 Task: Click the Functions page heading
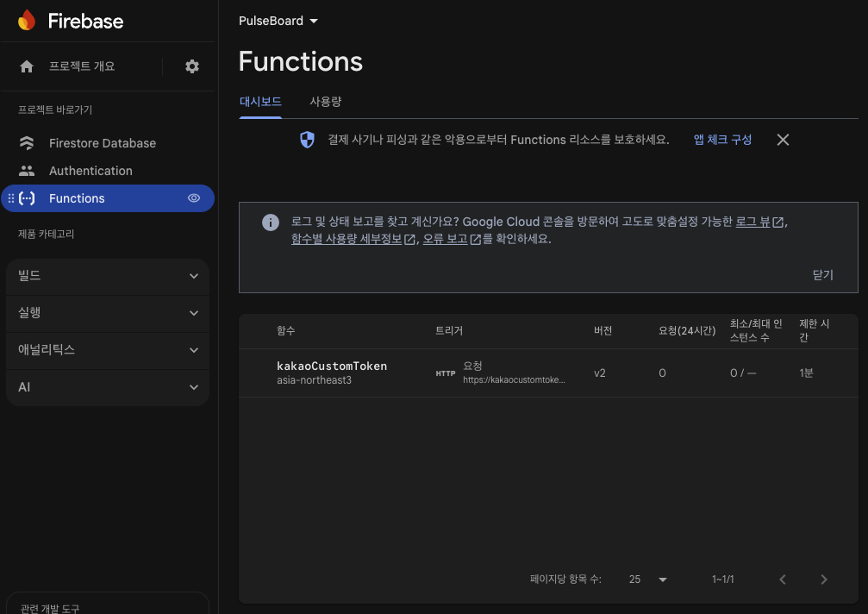[x=301, y=61]
